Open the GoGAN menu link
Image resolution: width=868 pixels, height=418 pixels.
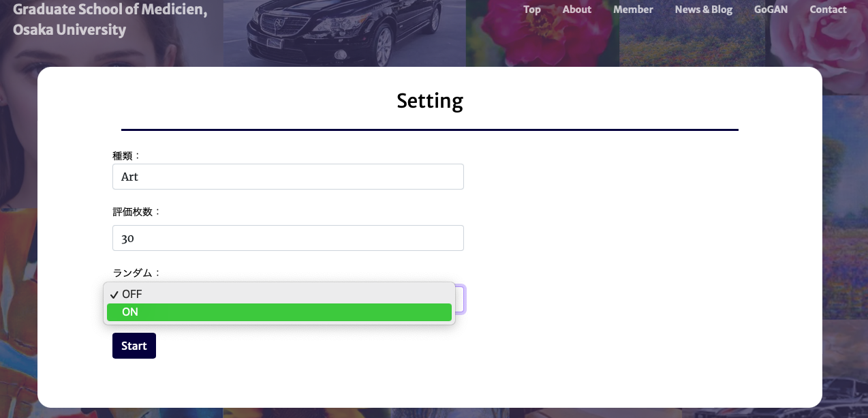[x=771, y=10]
